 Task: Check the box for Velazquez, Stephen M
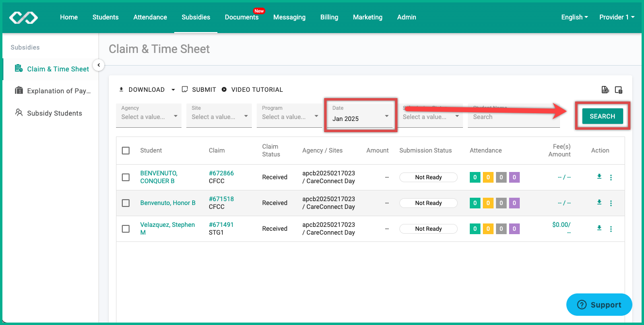[126, 229]
